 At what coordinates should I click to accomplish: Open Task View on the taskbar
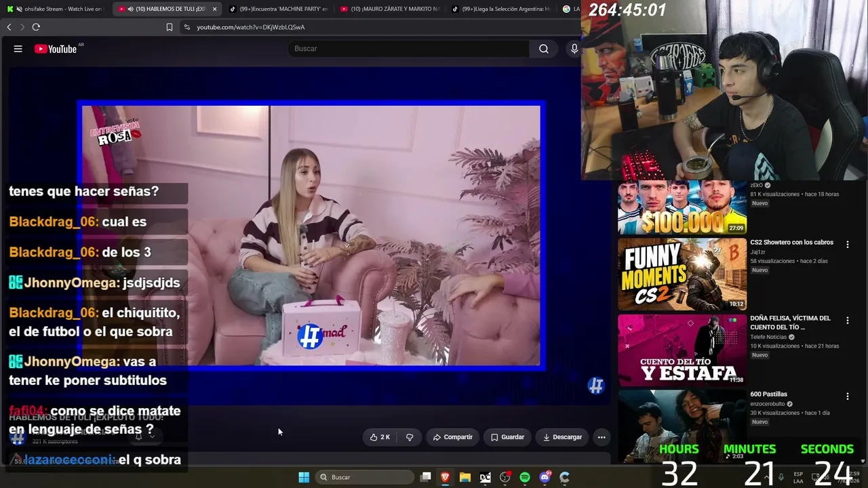(x=426, y=477)
